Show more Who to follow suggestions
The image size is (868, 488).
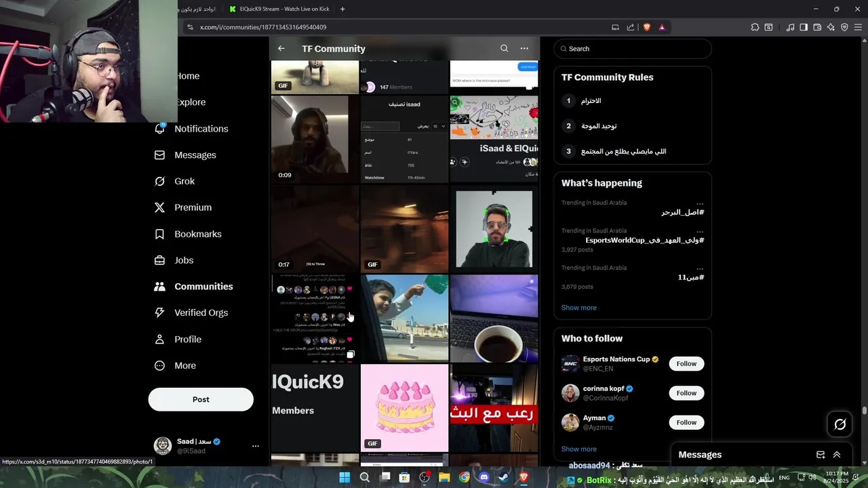[578, 449]
